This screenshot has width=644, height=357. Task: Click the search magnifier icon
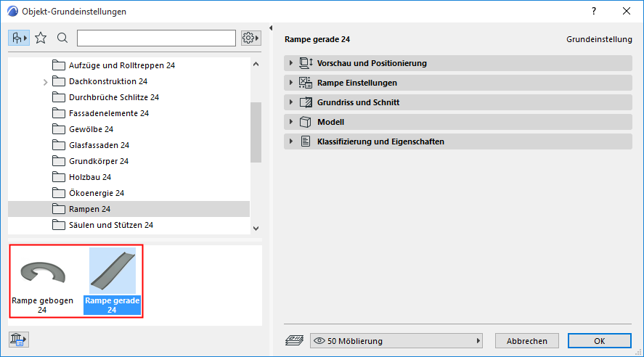[x=62, y=38]
